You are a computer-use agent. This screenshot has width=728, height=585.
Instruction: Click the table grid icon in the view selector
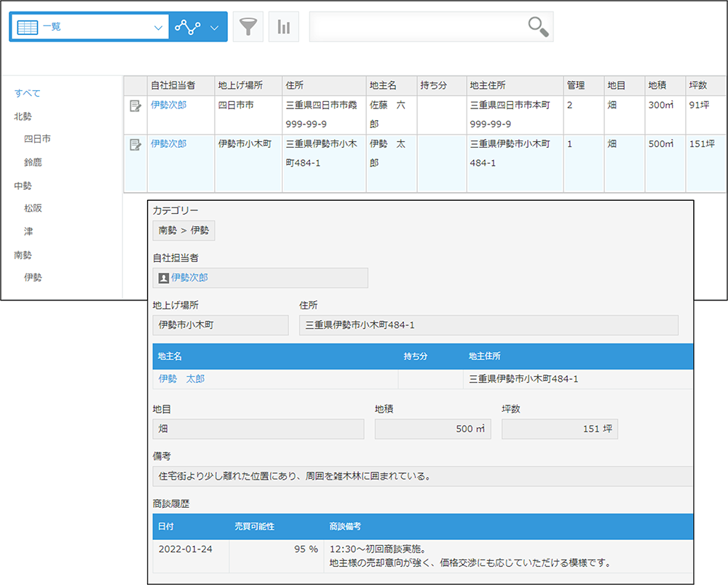click(x=27, y=26)
